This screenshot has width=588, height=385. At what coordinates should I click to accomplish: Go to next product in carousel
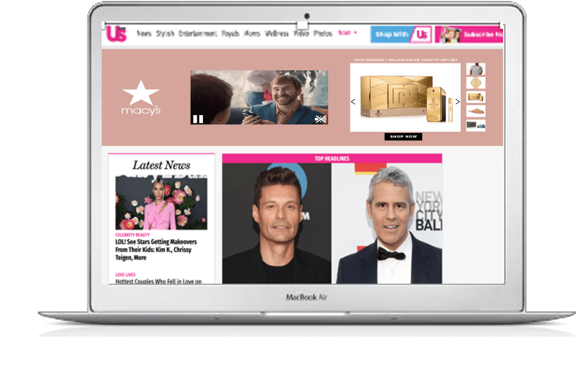click(457, 102)
